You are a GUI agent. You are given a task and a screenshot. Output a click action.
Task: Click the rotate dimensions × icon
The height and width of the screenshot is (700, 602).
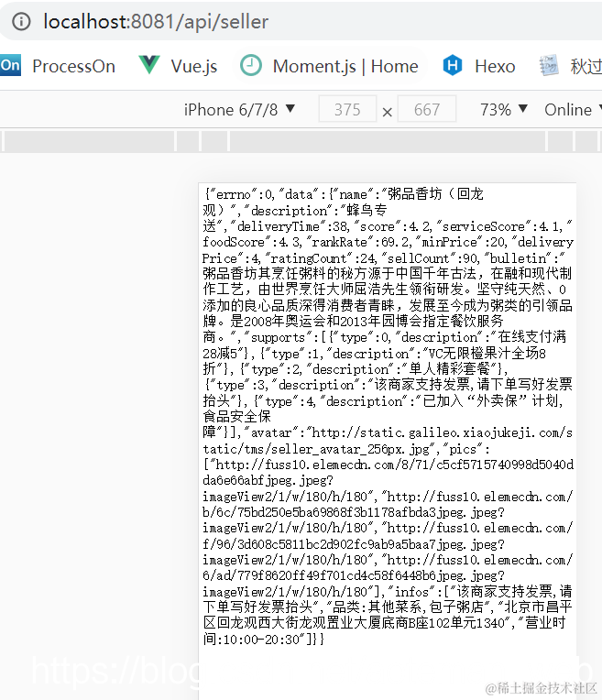(x=388, y=112)
